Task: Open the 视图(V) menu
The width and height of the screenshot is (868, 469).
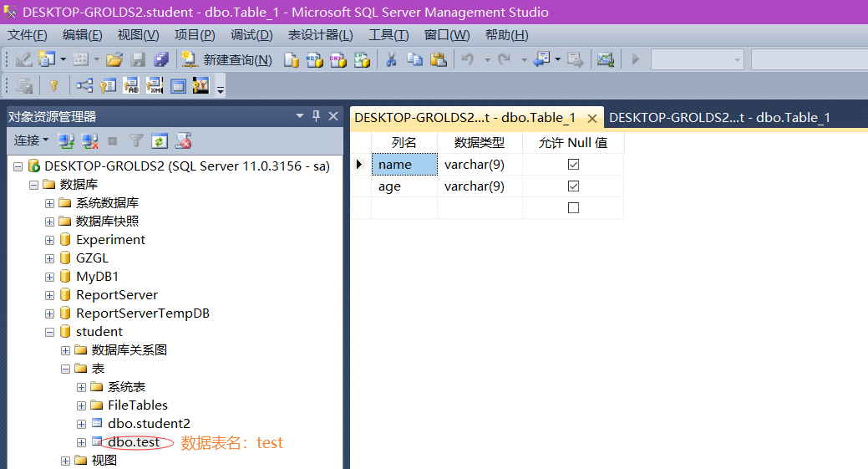Action: pos(139,35)
